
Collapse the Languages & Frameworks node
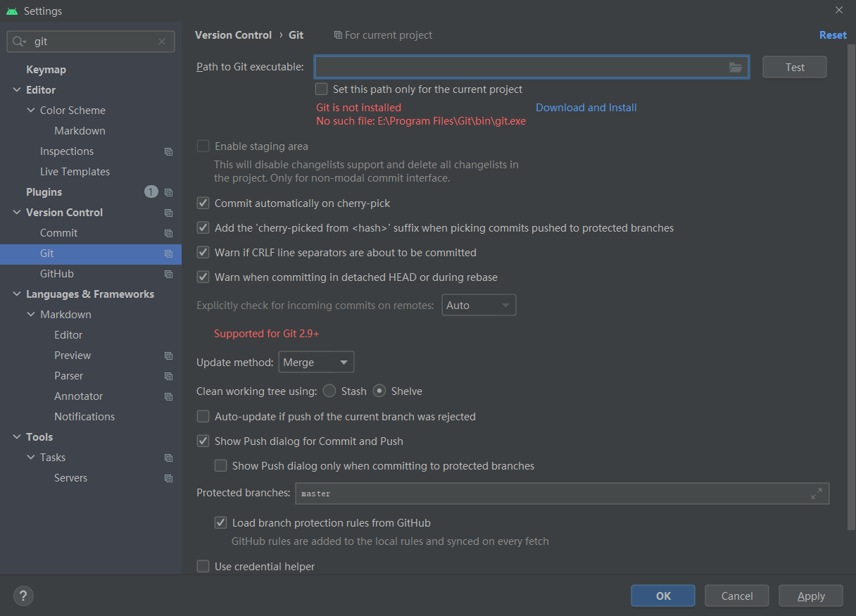coord(17,294)
